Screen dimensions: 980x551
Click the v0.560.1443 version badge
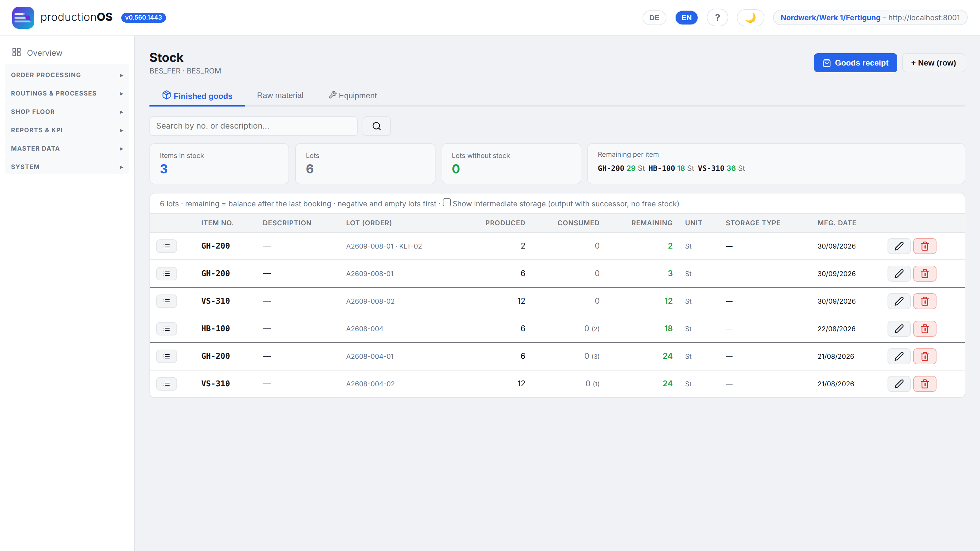point(143,17)
